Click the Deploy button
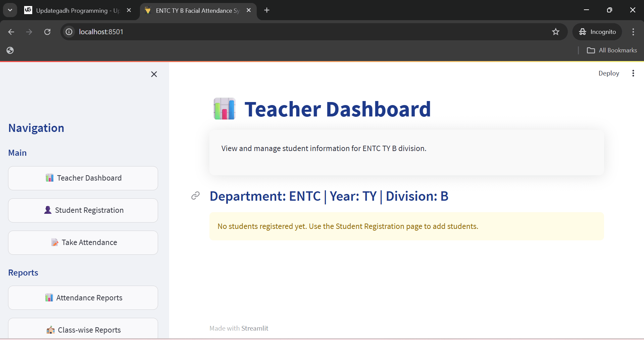644x340 pixels. point(608,73)
